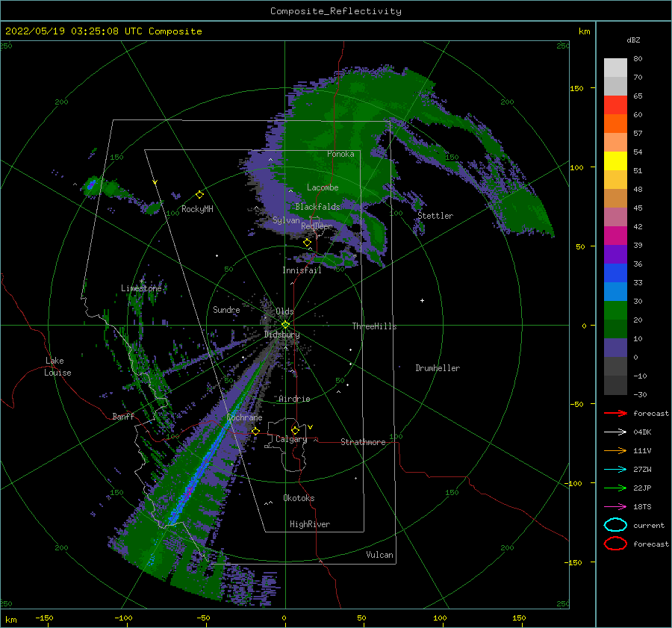The height and width of the screenshot is (628, 672).
Task: Click the yellow V marker northeast of Calgary
Action: tap(311, 427)
